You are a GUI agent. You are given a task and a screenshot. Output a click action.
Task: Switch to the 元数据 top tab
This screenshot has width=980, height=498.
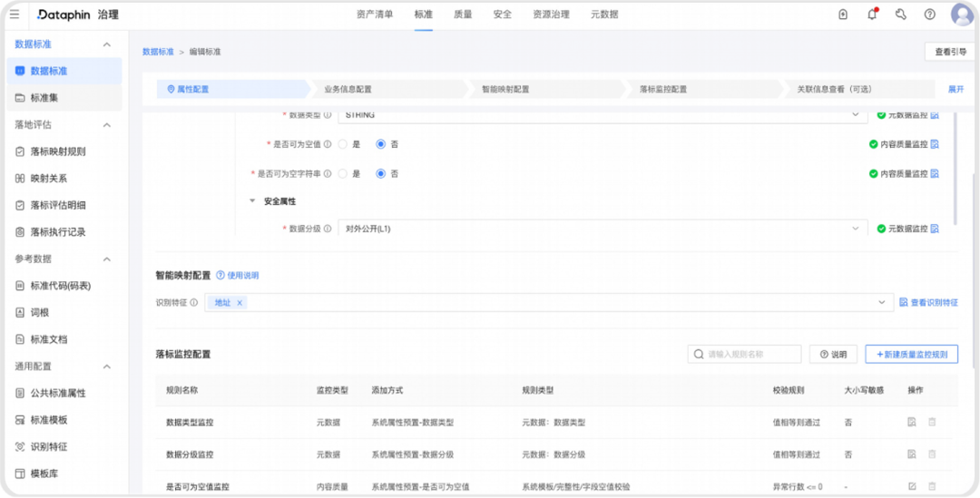(x=604, y=15)
